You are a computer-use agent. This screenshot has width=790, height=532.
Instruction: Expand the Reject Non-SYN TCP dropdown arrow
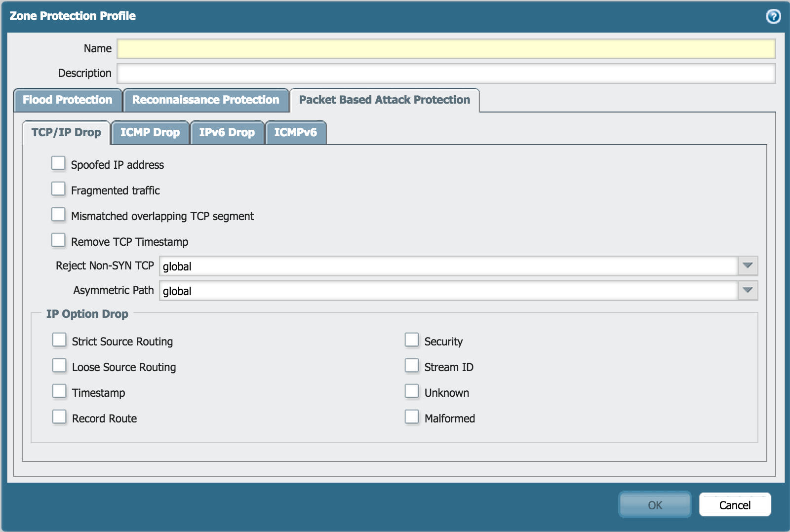[748, 266]
